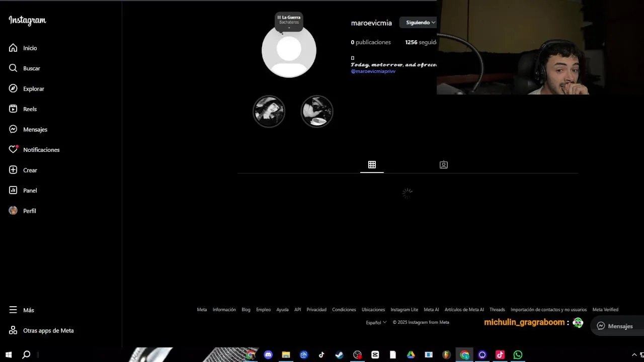Image resolution: width=644 pixels, height=362 pixels.
Task: Open the Privacidad footer link
Action: (x=316, y=310)
